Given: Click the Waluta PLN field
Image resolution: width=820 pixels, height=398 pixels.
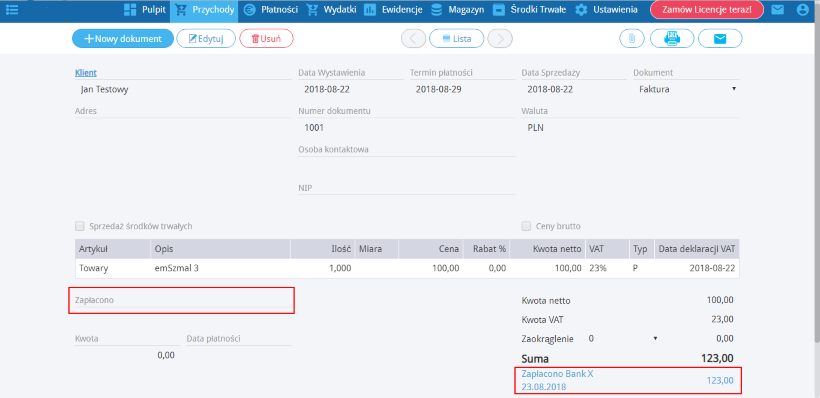Looking at the screenshot, I should [x=630, y=128].
